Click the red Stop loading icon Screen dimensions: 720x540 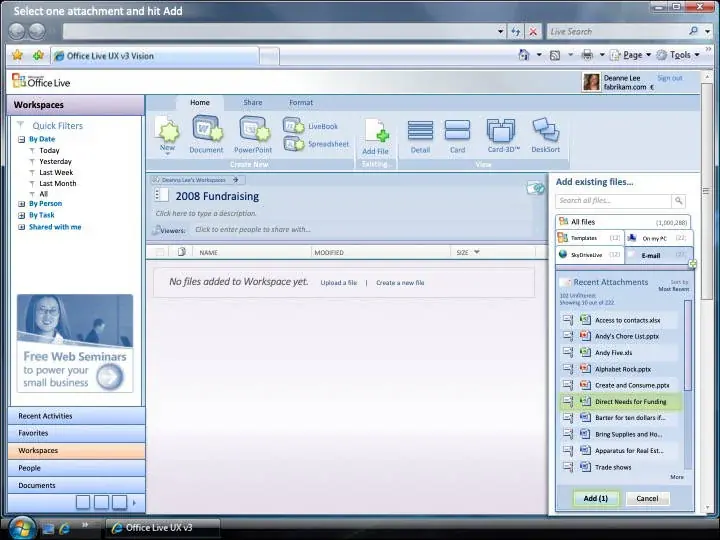click(533, 32)
